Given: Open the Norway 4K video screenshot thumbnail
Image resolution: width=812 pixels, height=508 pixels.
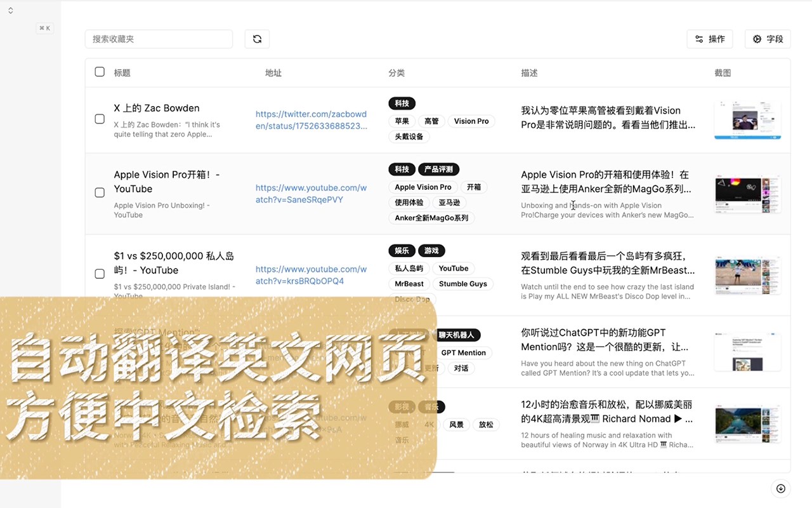Looking at the screenshot, I should point(747,424).
